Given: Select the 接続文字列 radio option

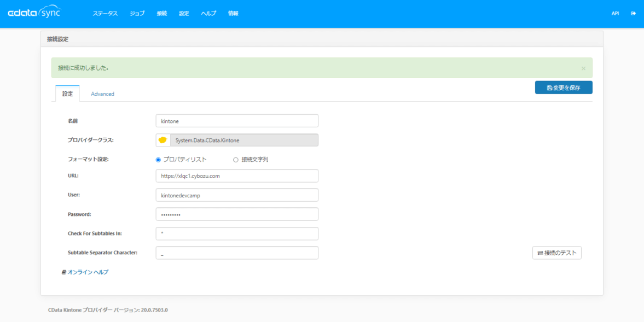Looking at the screenshot, I should 236,160.
